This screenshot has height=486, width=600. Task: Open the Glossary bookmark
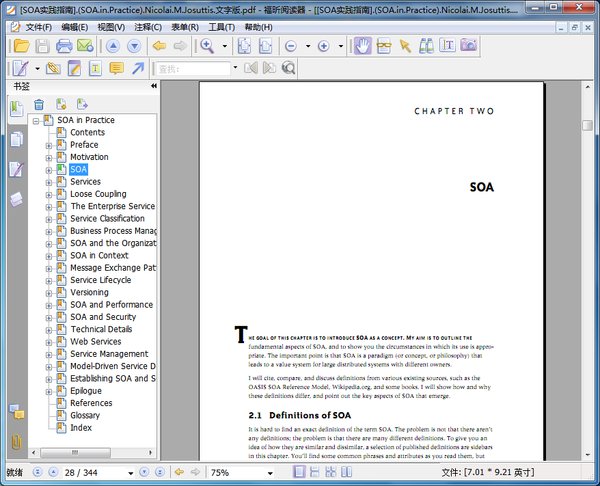coord(85,415)
